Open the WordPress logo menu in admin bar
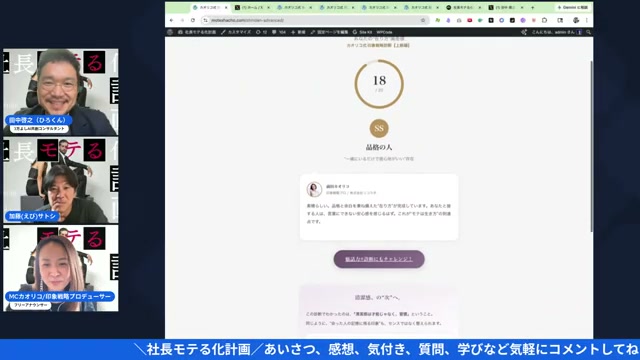Viewport: 640px width, 360px height. 170,32
